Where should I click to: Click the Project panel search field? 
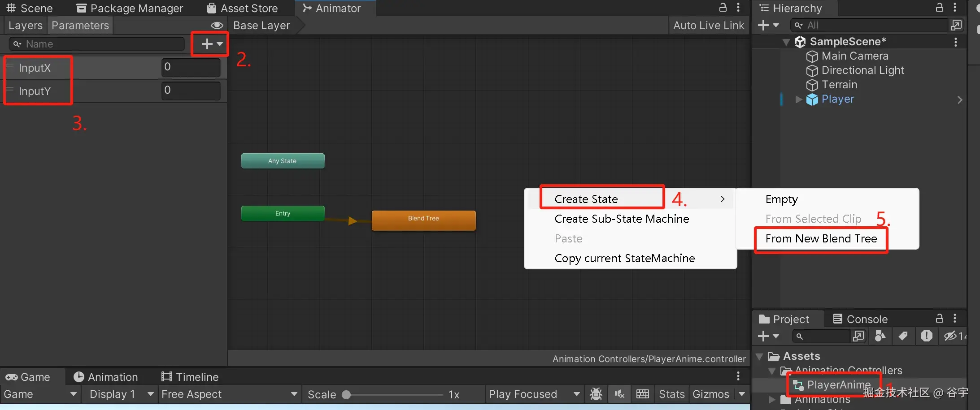821,336
